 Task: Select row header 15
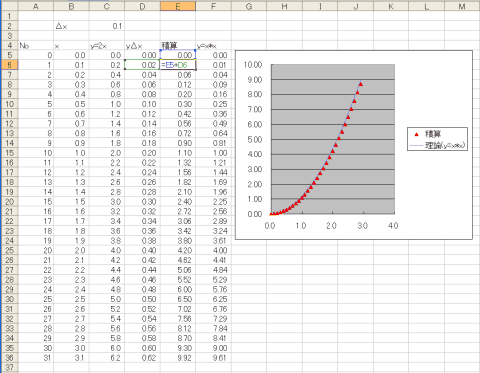pyautogui.click(x=9, y=153)
